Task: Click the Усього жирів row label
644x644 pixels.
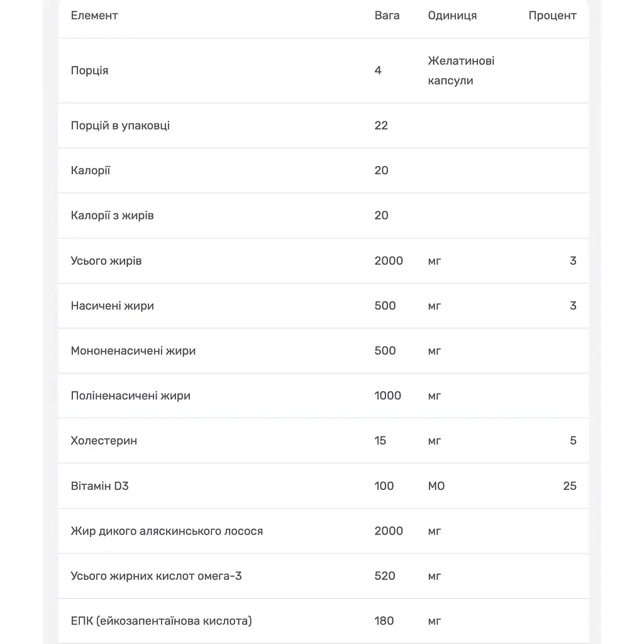Action: click(106, 261)
